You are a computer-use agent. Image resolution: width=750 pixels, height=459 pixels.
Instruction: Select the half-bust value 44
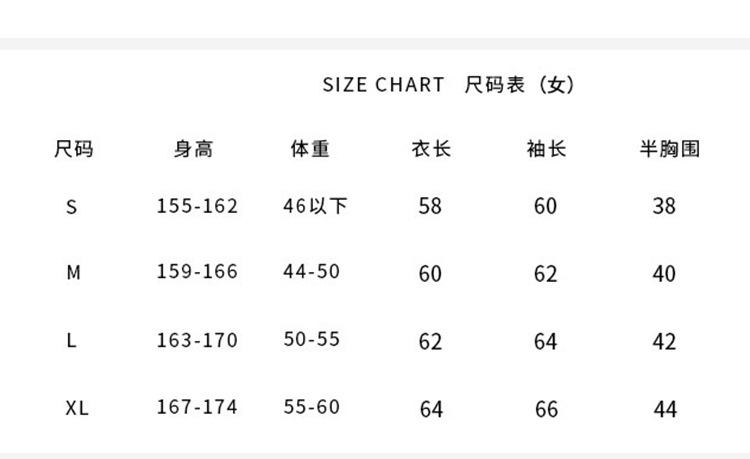tap(664, 408)
